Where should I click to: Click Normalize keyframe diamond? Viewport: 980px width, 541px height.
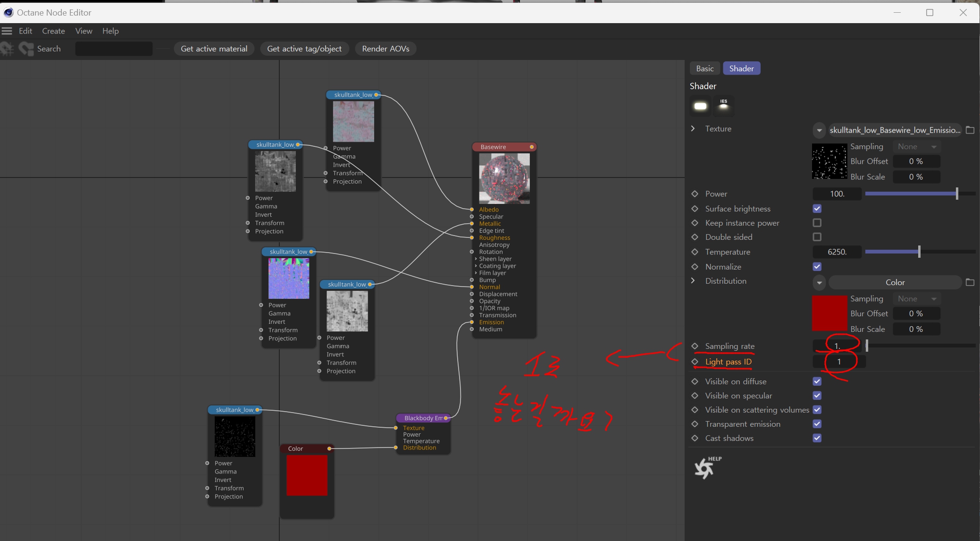coord(695,267)
